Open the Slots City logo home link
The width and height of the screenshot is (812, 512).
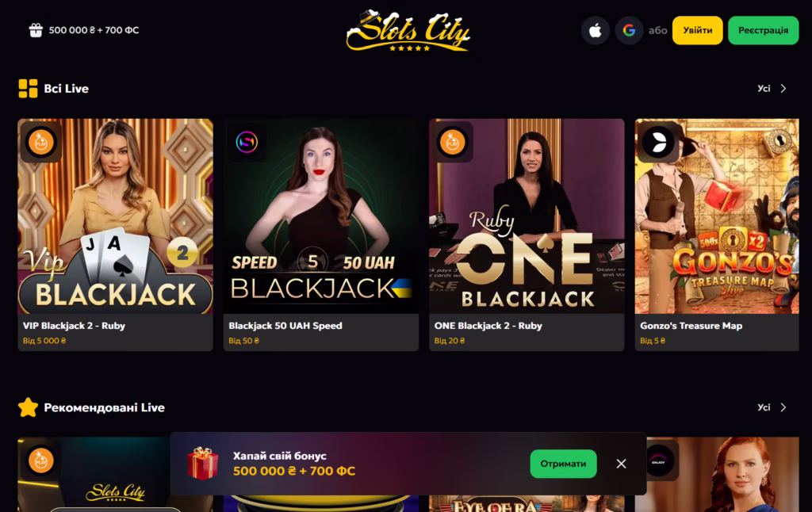408,31
